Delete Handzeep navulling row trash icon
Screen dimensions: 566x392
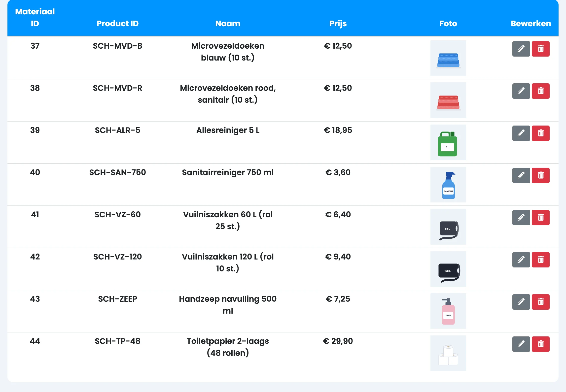(x=541, y=302)
